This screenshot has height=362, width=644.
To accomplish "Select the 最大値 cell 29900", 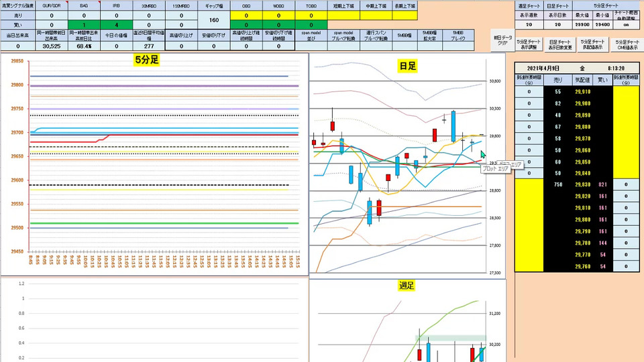I will pyautogui.click(x=582, y=25).
